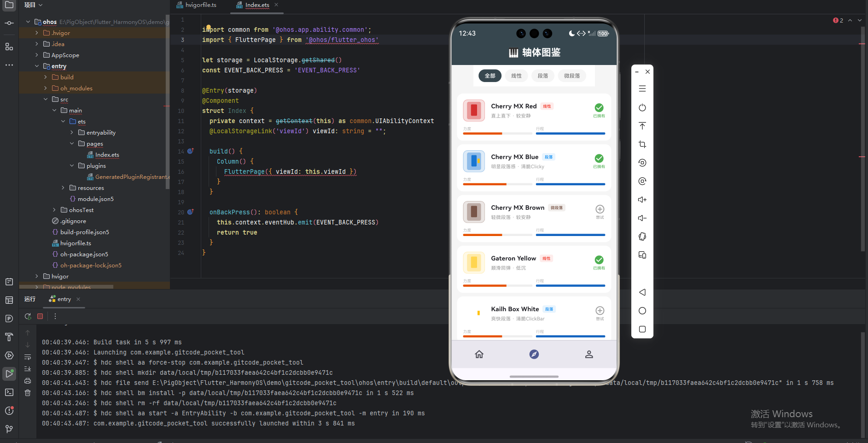Image resolution: width=868 pixels, height=443 pixels.
Task: Open the Build hammer tool window
Action: tap(9, 337)
